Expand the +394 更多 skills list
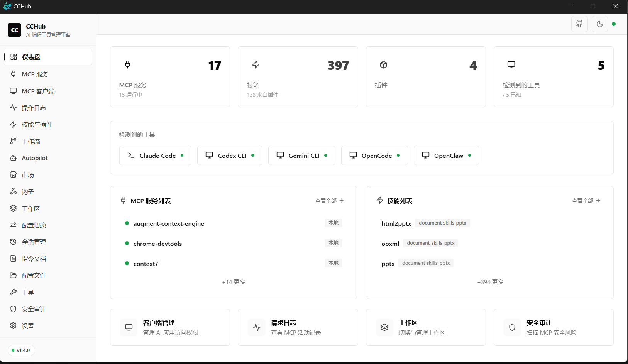The image size is (628, 364). tap(490, 282)
